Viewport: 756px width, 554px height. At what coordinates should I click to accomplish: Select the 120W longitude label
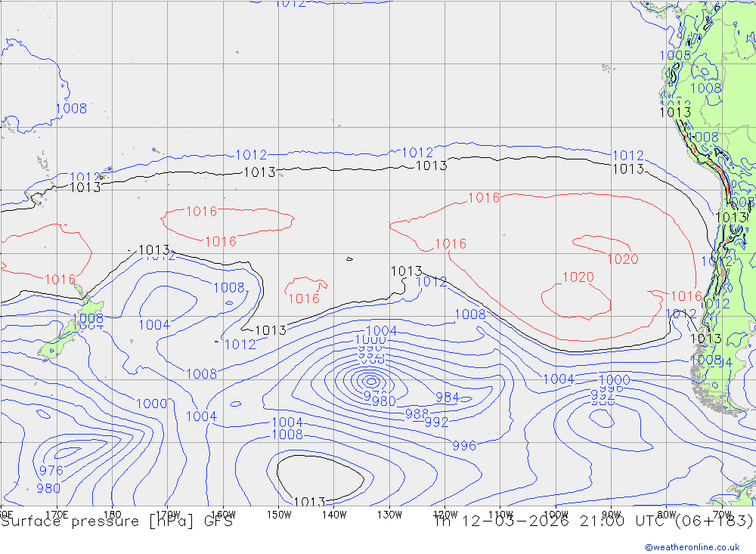pyautogui.click(x=445, y=515)
